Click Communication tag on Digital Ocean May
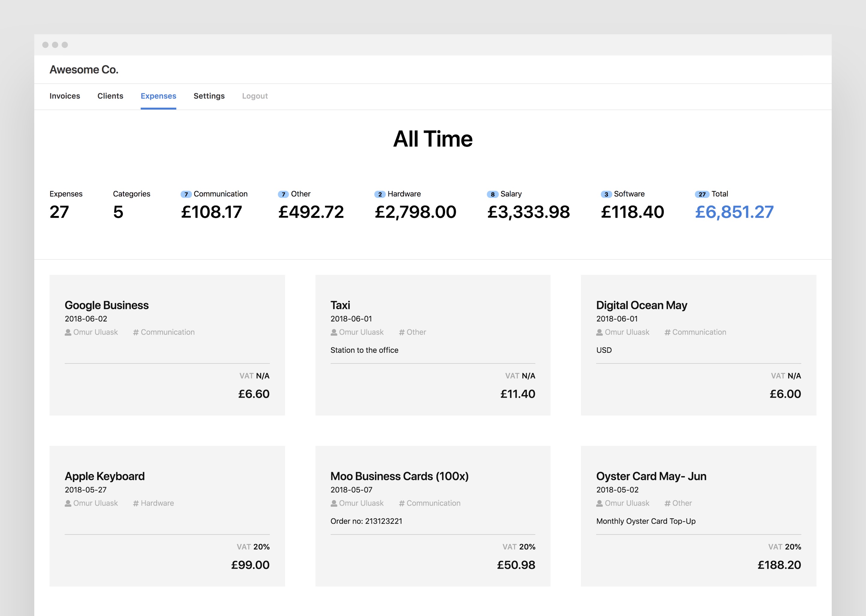The image size is (866, 616). [699, 332]
